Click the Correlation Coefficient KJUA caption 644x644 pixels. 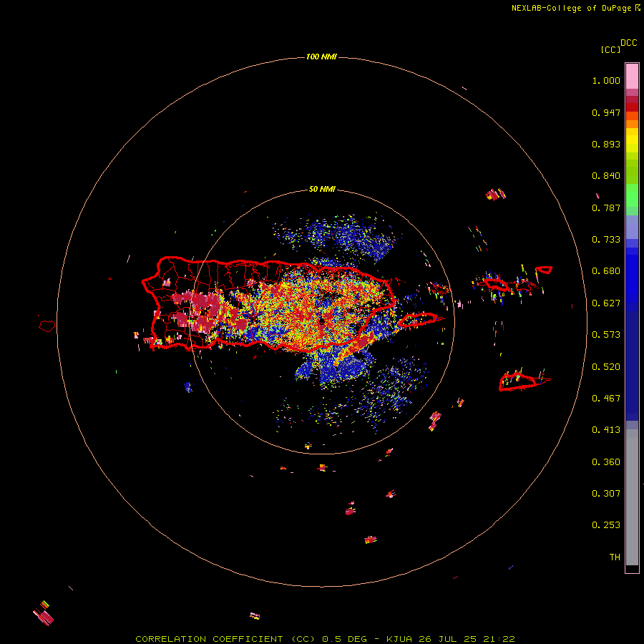coord(325,639)
